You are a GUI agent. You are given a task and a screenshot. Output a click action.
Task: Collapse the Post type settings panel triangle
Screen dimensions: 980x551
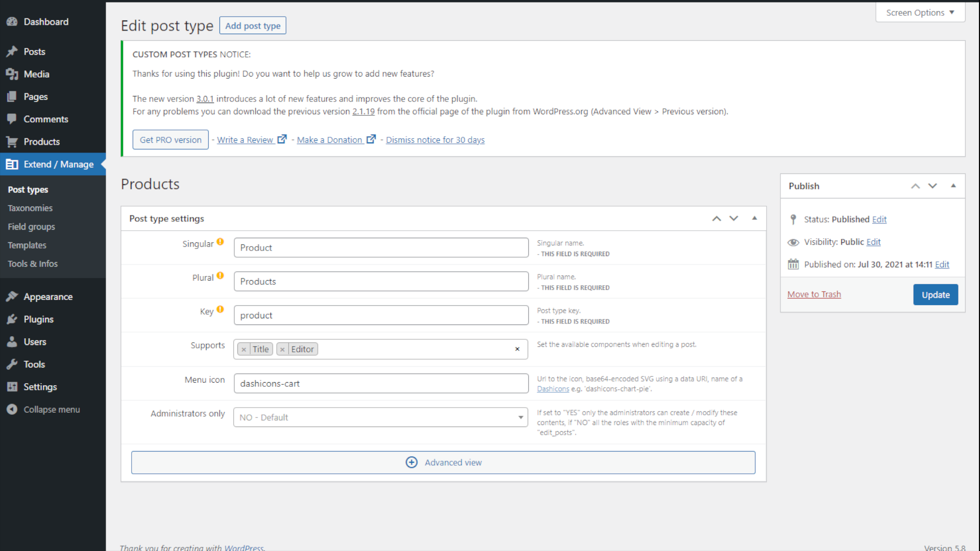point(754,218)
